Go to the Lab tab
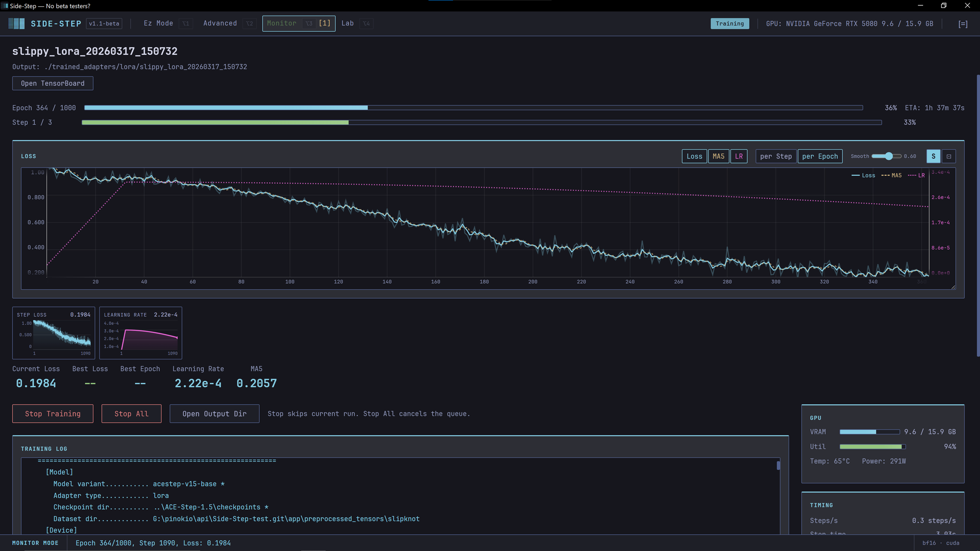 (x=347, y=24)
